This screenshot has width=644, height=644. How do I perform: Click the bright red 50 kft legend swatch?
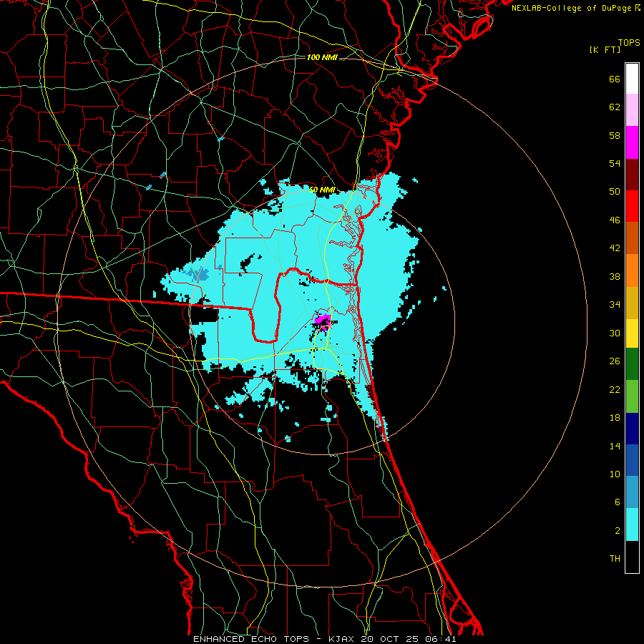[632, 206]
